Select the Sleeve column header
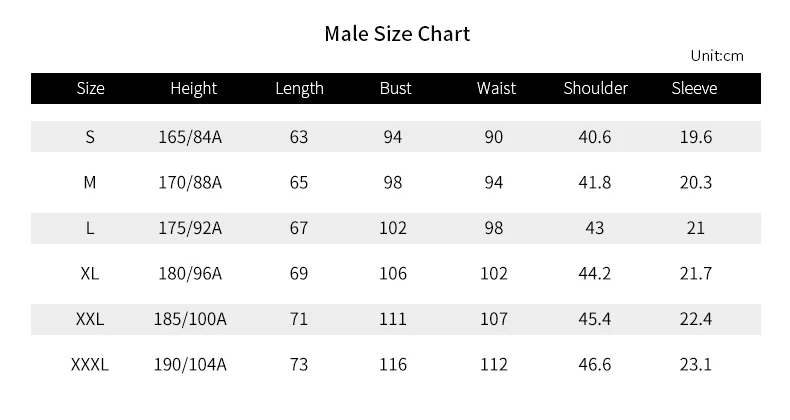 [694, 88]
